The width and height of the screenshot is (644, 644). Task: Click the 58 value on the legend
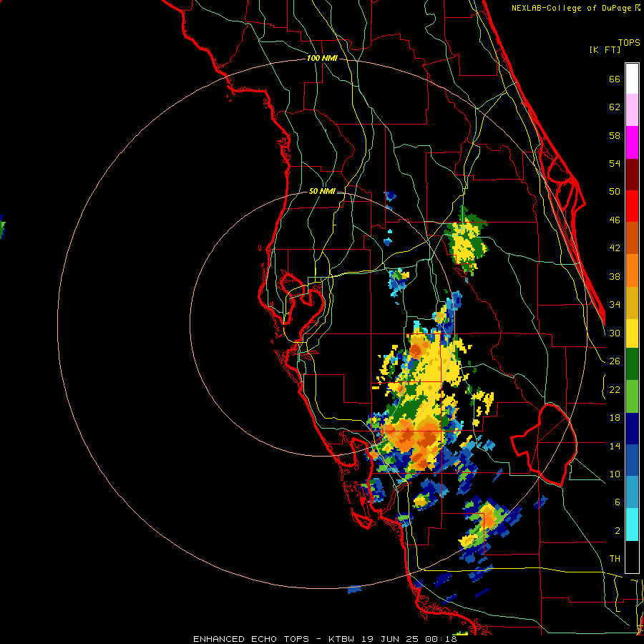[615, 135]
